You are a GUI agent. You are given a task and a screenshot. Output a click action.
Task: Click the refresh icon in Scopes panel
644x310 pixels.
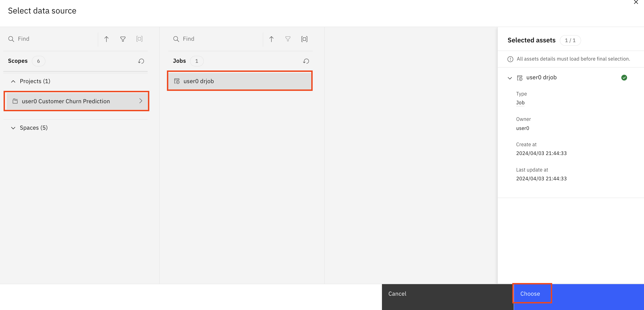click(141, 61)
